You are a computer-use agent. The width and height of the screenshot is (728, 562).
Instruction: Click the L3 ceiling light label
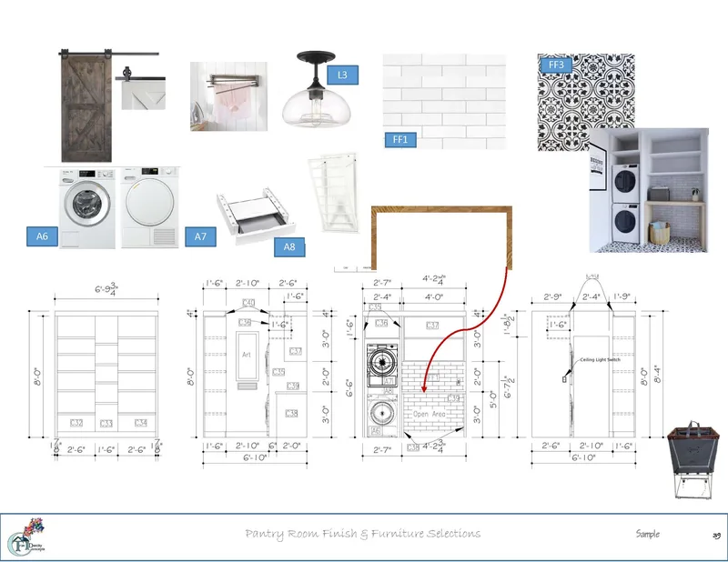342,75
